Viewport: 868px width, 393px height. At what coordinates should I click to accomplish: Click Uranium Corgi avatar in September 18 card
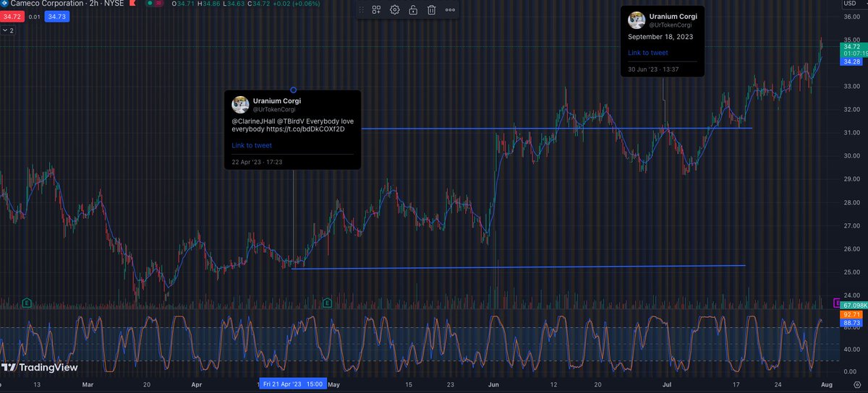coord(637,20)
